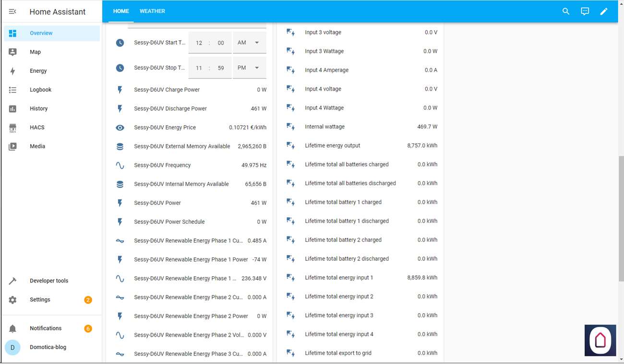Click the edit dashboard pencil icon

tap(604, 12)
